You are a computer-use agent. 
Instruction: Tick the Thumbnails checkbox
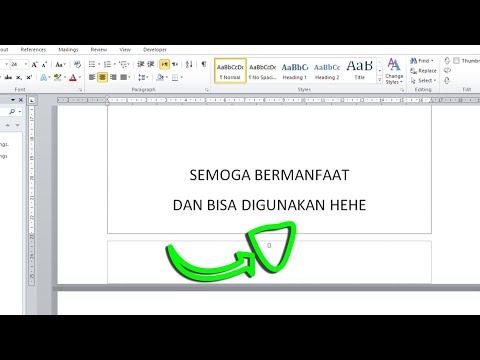[x=457, y=61]
